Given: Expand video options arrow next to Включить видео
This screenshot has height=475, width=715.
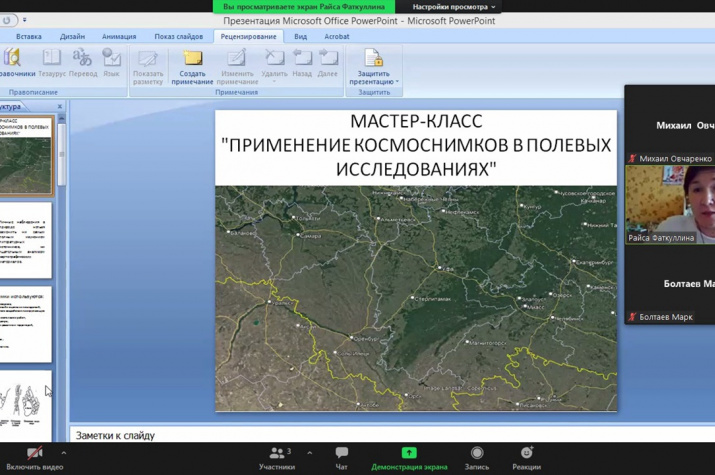Looking at the screenshot, I should [64, 453].
